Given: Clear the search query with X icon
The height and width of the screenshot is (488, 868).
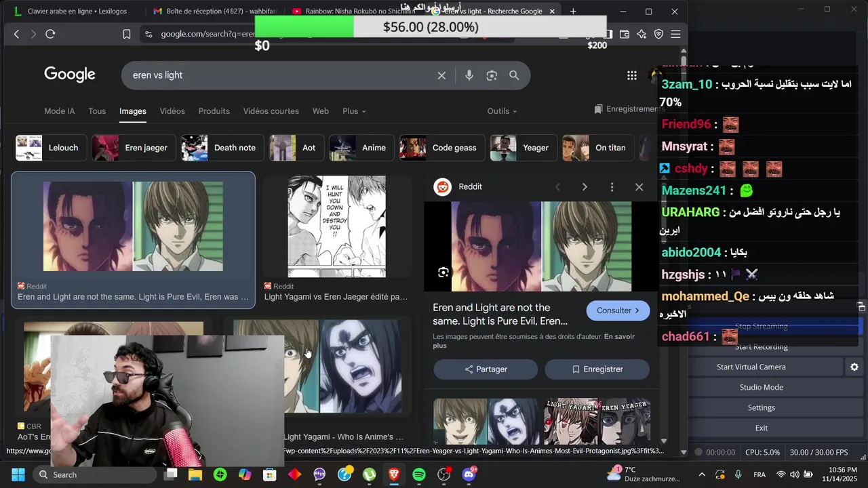Looking at the screenshot, I should point(441,75).
